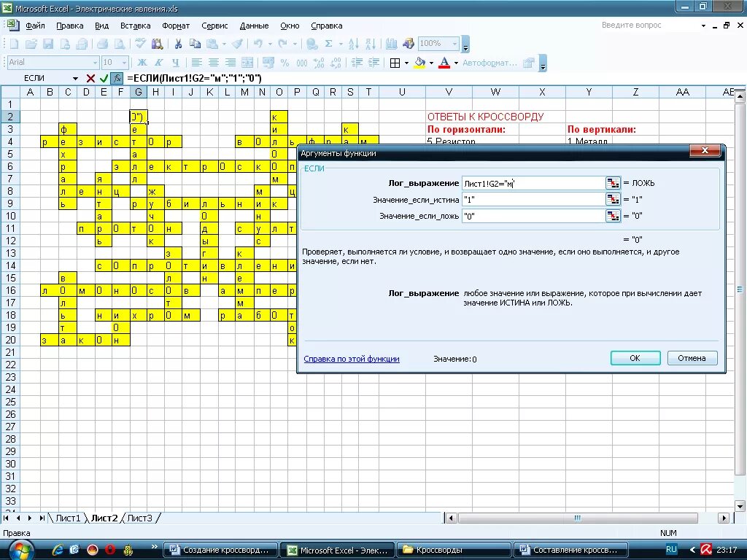Click the Значение_если_истина input field
This screenshot has width=747, height=560.
(x=533, y=200)
